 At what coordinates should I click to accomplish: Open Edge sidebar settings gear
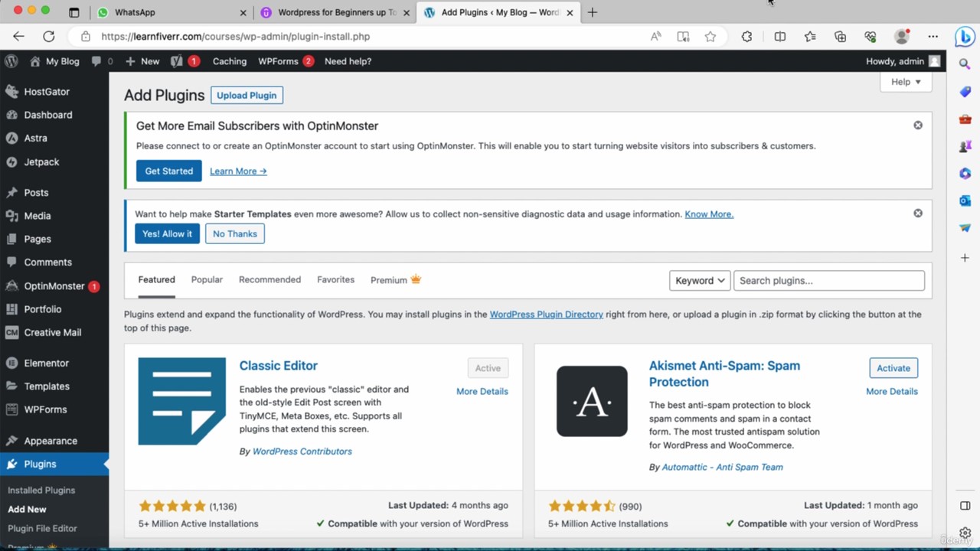[965, 533]
